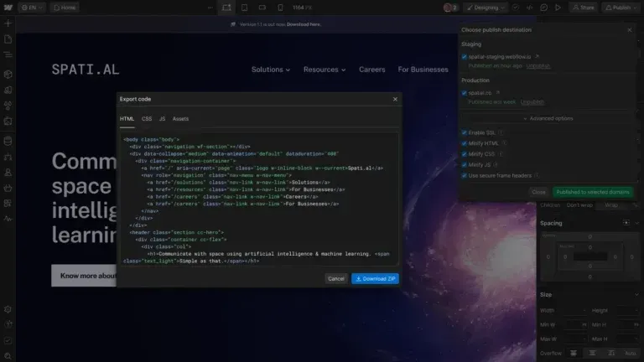Toggle the Minify HTML checkbox

[x=464, y=143]
